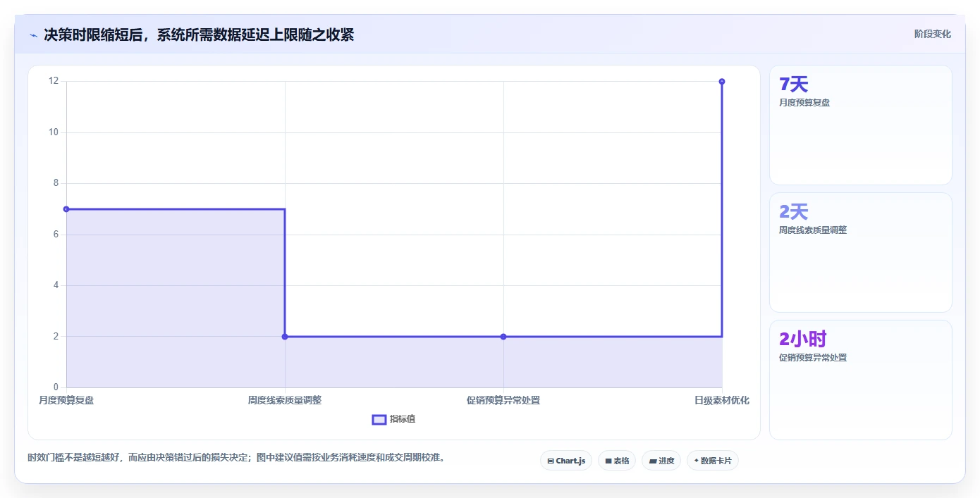980x498 pixels.
Task: Click 月度预算复盘 label in the first card
Action: (x=804, y=103)
